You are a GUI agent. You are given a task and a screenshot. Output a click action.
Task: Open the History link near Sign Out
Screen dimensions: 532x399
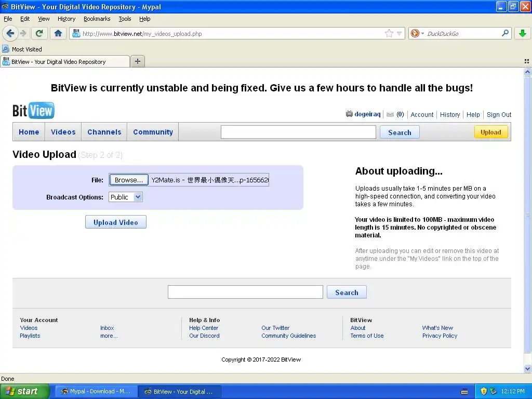click(x=450, y=115)
